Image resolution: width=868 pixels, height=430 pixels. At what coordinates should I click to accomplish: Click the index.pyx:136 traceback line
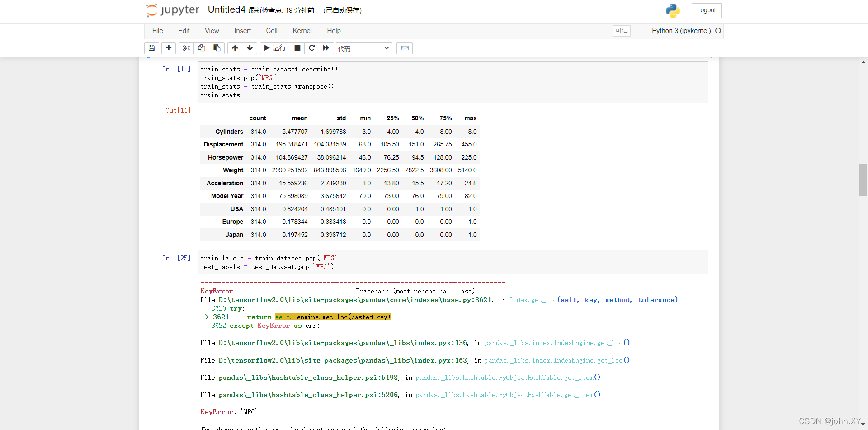(415, 343)
